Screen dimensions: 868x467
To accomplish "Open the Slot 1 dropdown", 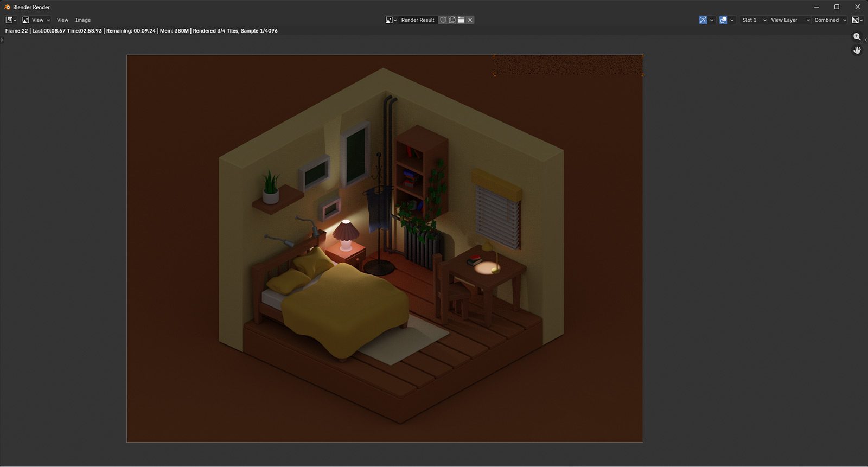I will click(754, 20).
